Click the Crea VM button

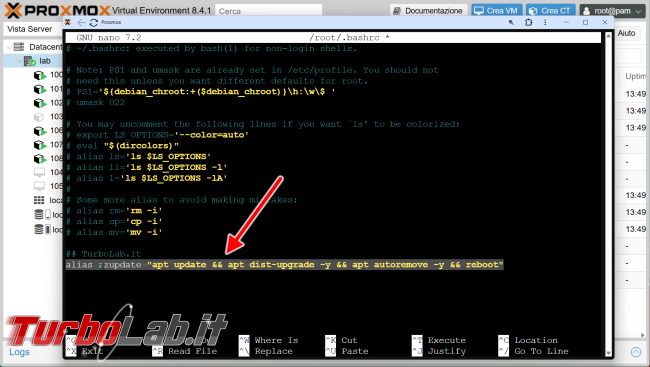pos(496,11)
